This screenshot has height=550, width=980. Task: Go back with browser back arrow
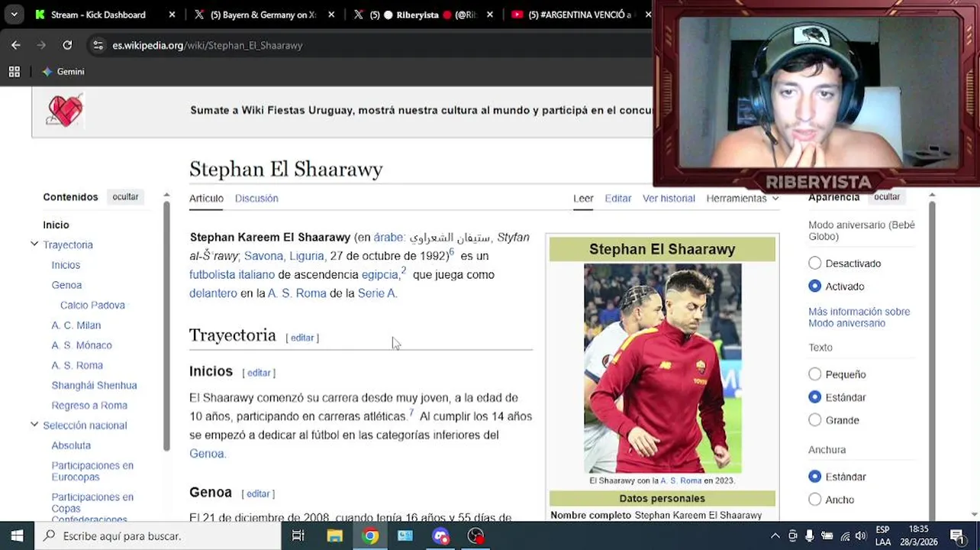pos(16,45)
